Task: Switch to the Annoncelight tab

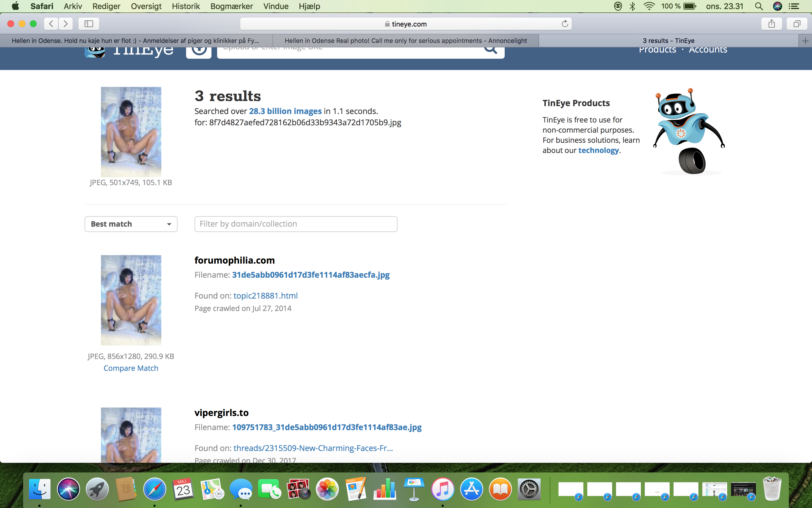Action: point(406,41)
